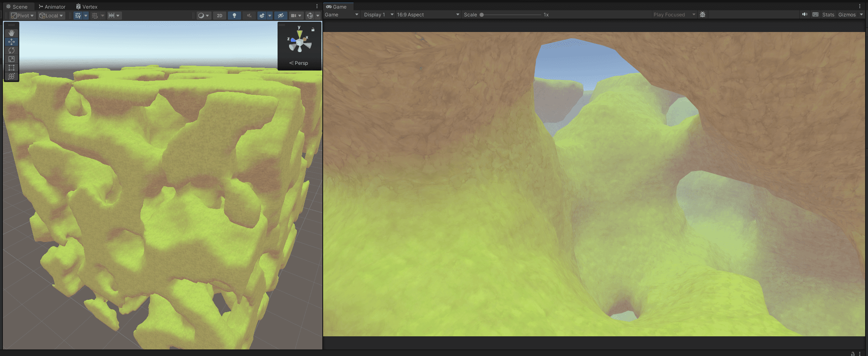
Task: Open the Display 1 dropdown
Action: tap(378, 14)
